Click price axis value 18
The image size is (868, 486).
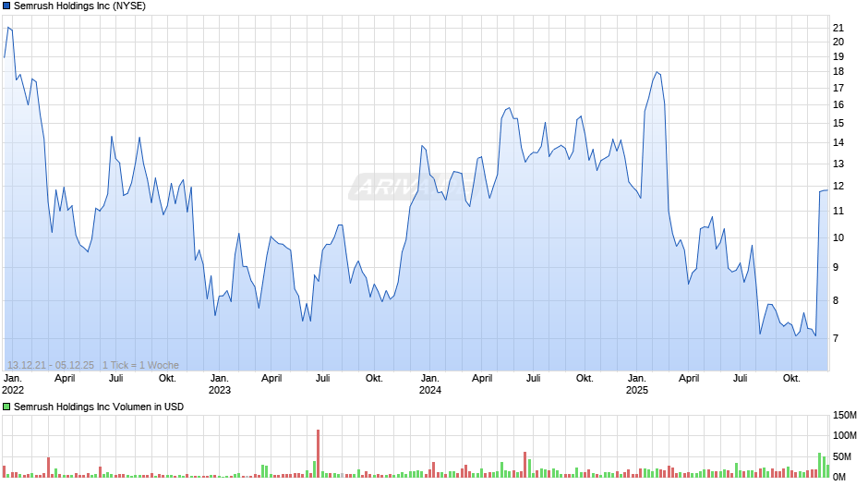click(838, 71)
